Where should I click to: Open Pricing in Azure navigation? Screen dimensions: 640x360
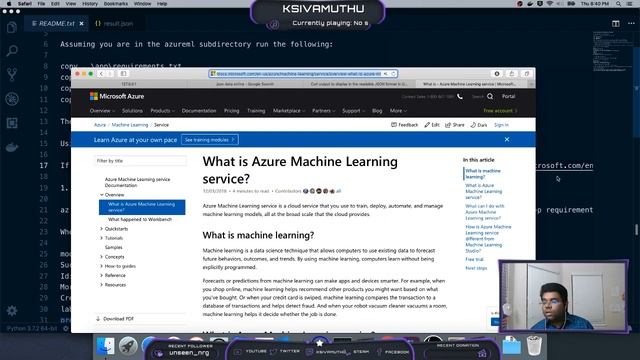[231, 111]
